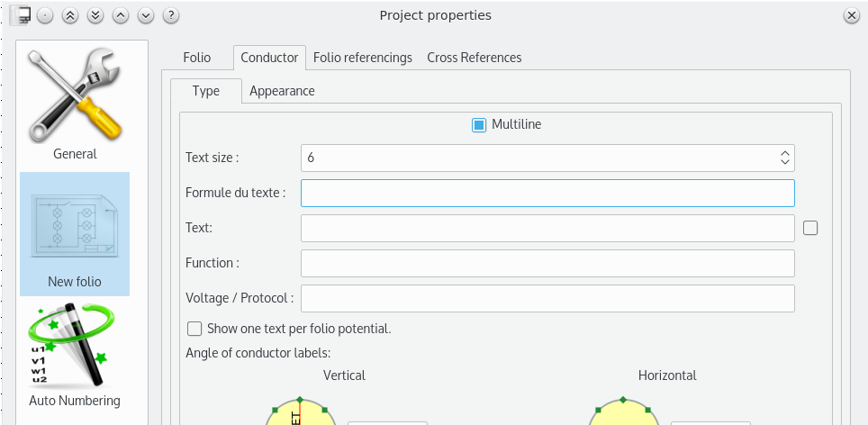Click the Text size spinner arrows
868x425 pixels.
pos(785,158)
